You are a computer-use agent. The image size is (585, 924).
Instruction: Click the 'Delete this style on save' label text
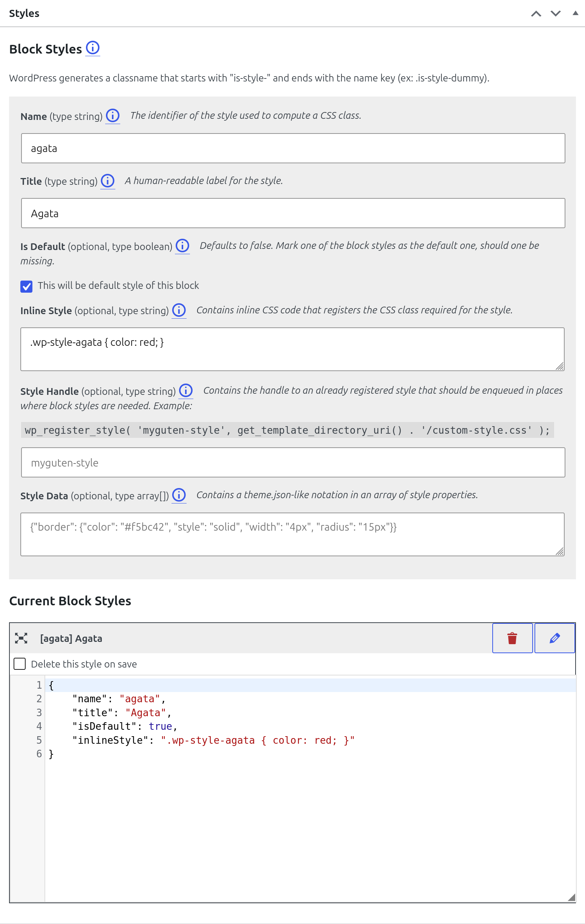84,664
